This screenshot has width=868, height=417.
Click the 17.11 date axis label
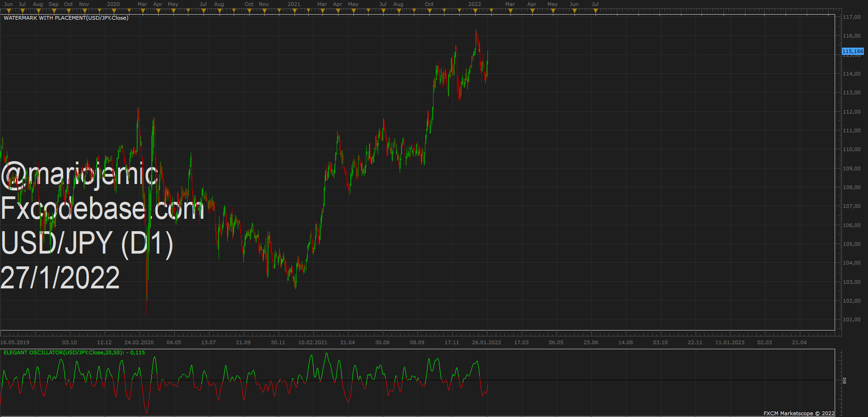452,342
